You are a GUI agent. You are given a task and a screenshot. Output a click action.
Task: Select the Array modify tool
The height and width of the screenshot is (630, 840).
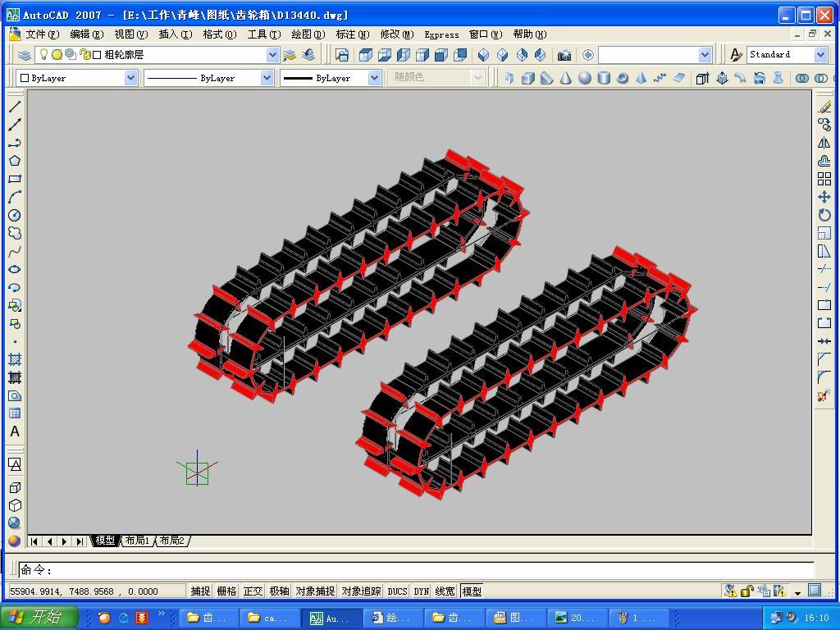[x=824, y=179]
